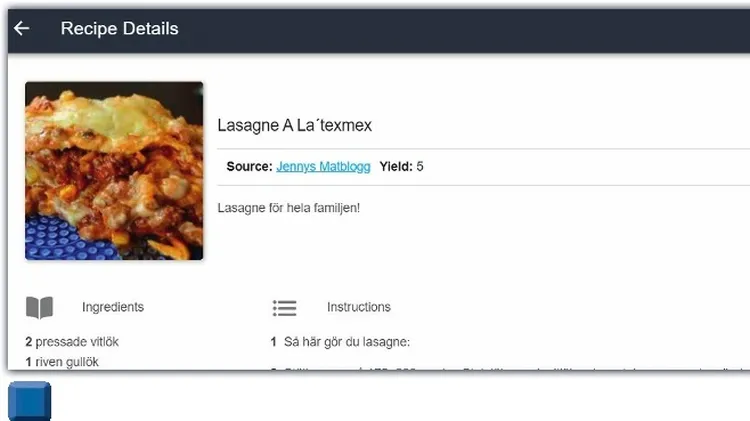This screenshot has width=750, height=421.
Task: Click the Ingredients section heading
Action: pos(113,307)
